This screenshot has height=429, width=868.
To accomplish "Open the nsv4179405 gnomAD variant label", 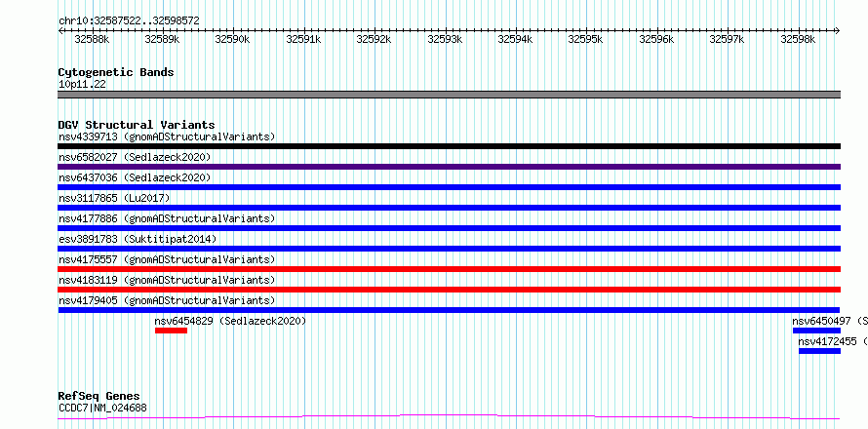I will pos(167,300).
